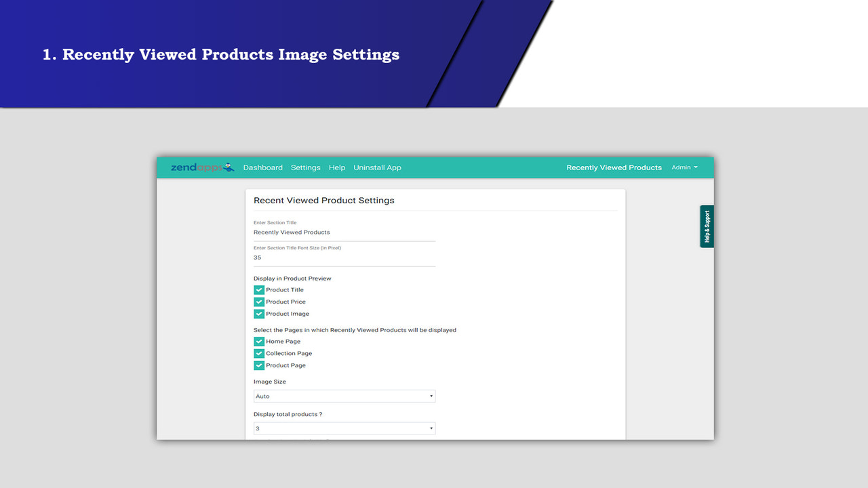The height and width of the screenshot is (488, 868).
Task: Toggle the Product Image checkbox
Action: [x=258, y=314]
